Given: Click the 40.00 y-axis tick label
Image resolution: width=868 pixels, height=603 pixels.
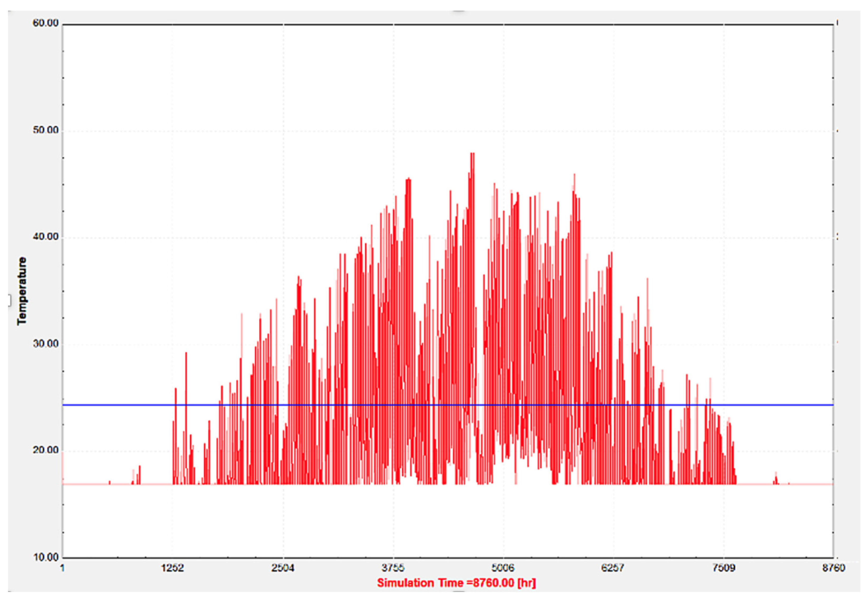Looking at the screenshot, I should 46,237.
